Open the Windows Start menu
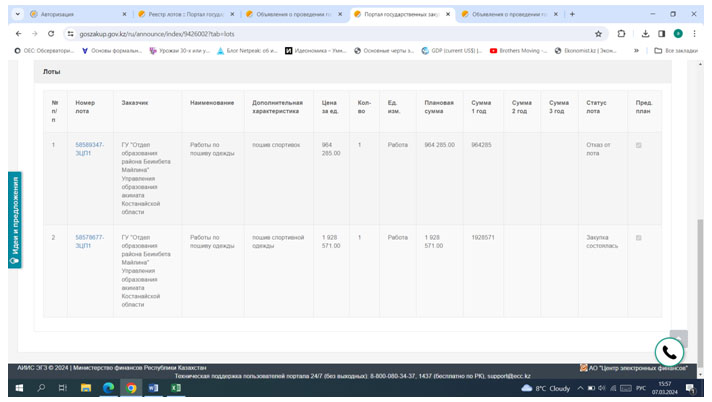Screen dimensions: 712x402 tap(16, 388)
